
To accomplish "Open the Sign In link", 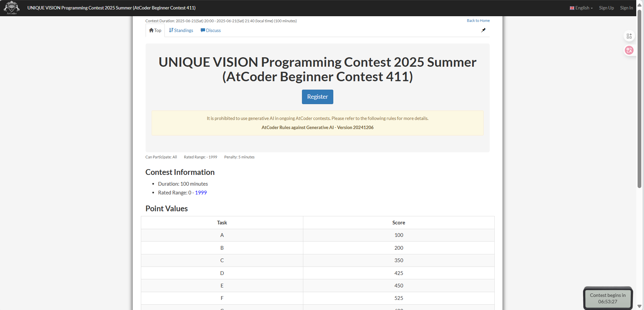I will [626, 8].
